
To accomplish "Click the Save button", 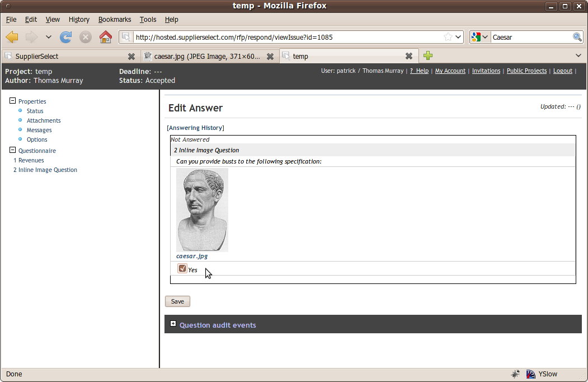I will tap(177, 301).
